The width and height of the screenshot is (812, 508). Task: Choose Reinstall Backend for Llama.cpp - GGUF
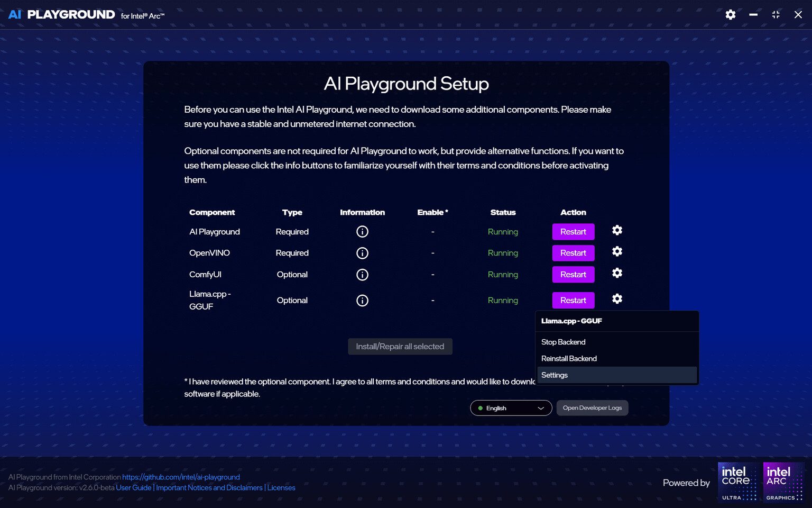(569, 358)
